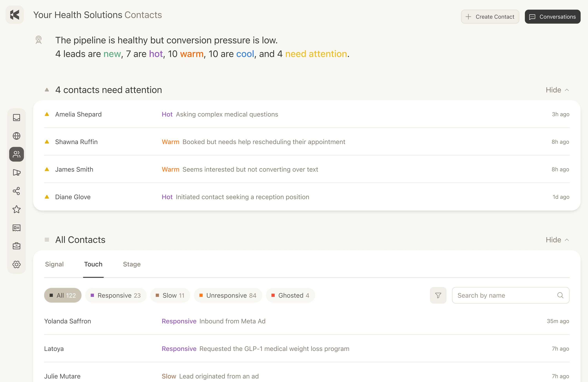Viewport: 588px width, 382px height.
Task: Select the Slow 11 color-tagged chip
Action: click(170, 295)
